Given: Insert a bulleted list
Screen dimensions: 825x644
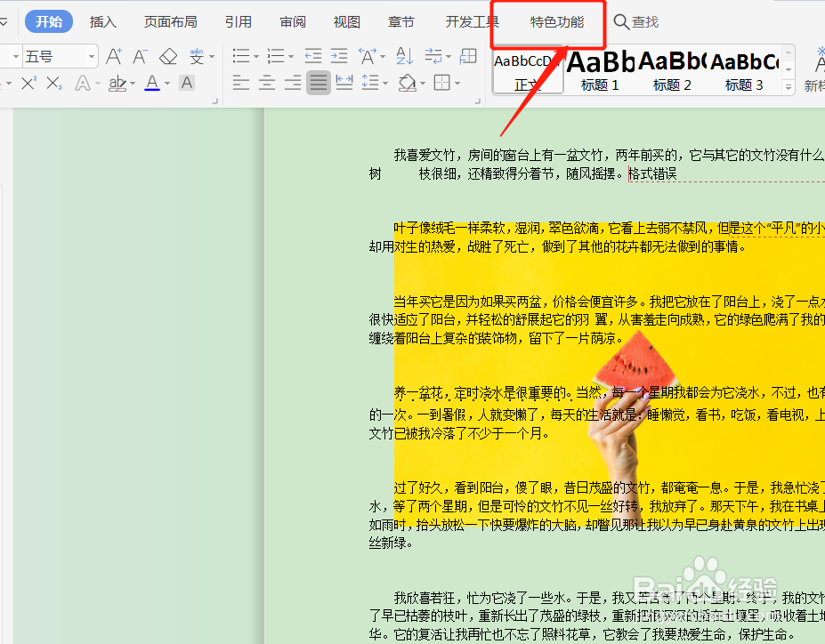Looking at the screenshot, I should tap(241, 56).
